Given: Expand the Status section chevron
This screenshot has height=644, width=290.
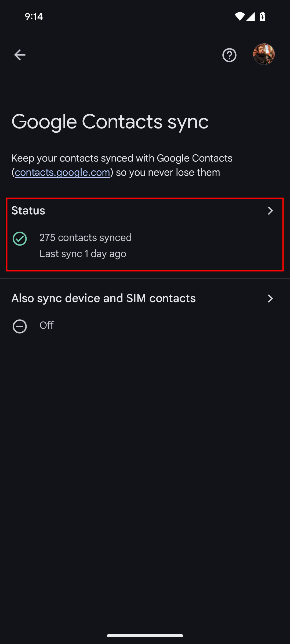Looking at the screenshot, I should click(x=271, y=211).
